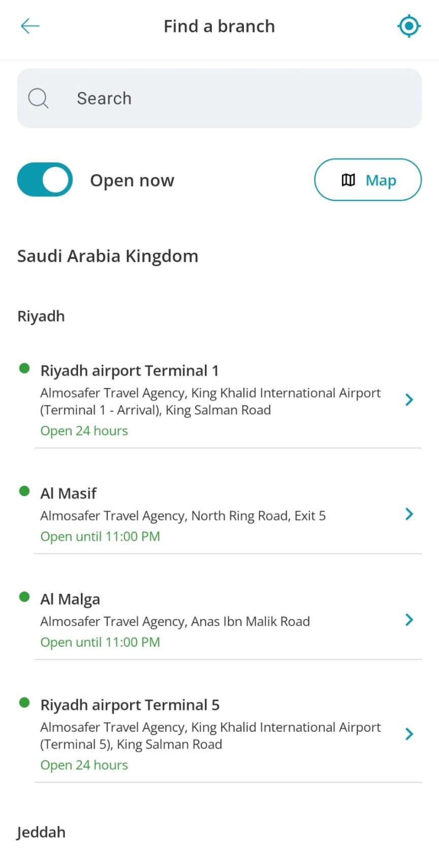The width and height of the screenshot is (439, 868).
Task: Open Riyadh airport Terminal 5 branch title
Action: click(x=130, y=705)
